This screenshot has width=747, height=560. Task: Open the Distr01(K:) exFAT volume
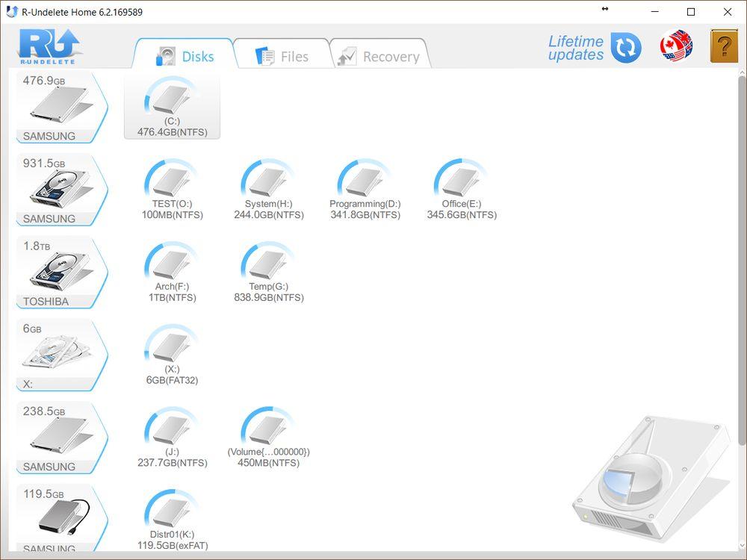pos(172,520)
